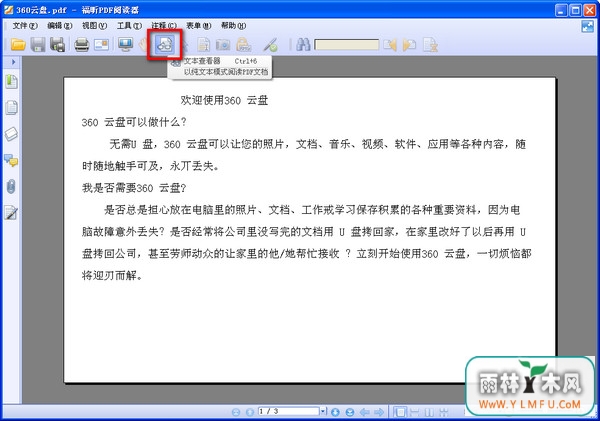The width and height of the screenshot is (600, 421).
Task: Select continuous facing layout mode
Action: click(x=443, y=412)
